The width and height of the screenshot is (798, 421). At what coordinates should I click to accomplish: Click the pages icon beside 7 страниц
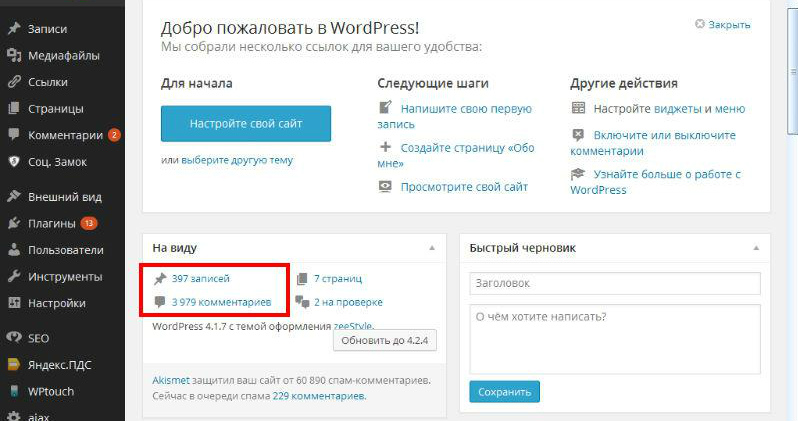tap(302, 278)
